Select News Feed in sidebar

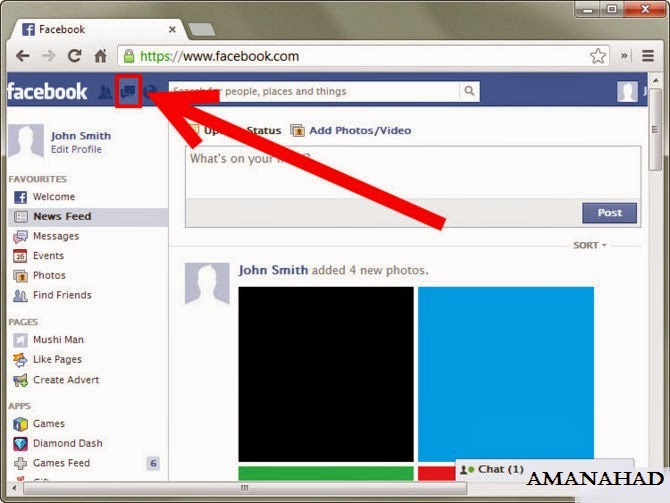pos(88,217)
